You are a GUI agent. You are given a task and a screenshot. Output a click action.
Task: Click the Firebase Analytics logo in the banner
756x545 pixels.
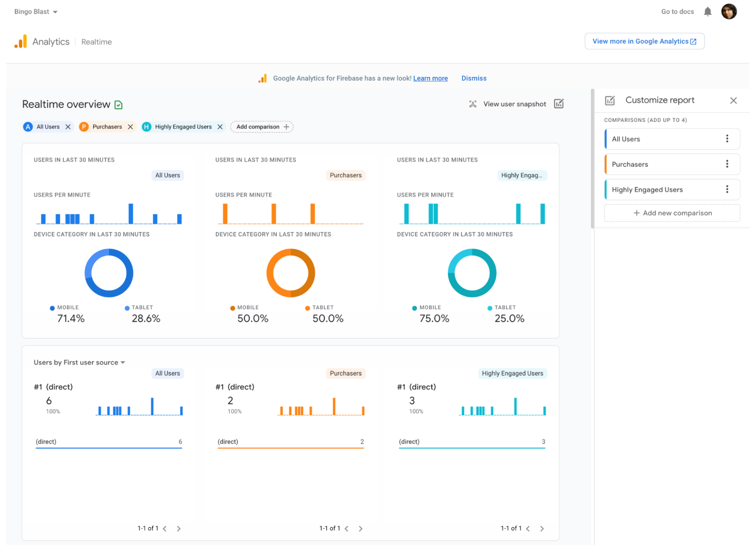[x=262, y=78]
